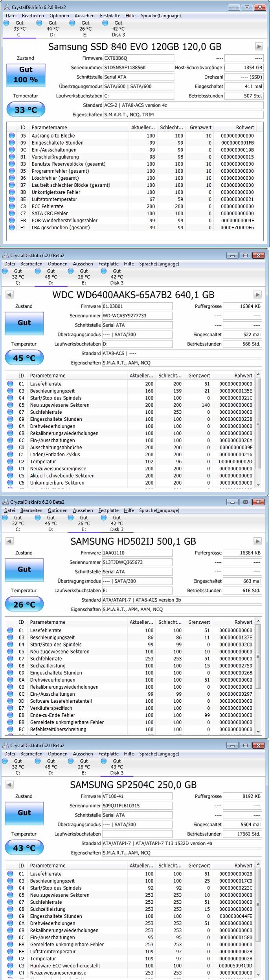
Task: Open Festplatte menu in the Samsung SSD 840 EVO window
Action: pyautogui.click(x=110, y=16)
